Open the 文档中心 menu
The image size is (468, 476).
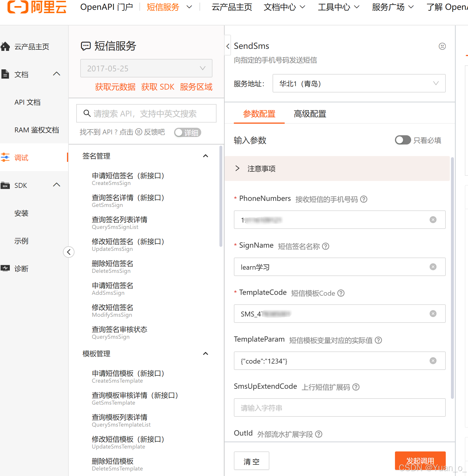[x=284, y=7]
